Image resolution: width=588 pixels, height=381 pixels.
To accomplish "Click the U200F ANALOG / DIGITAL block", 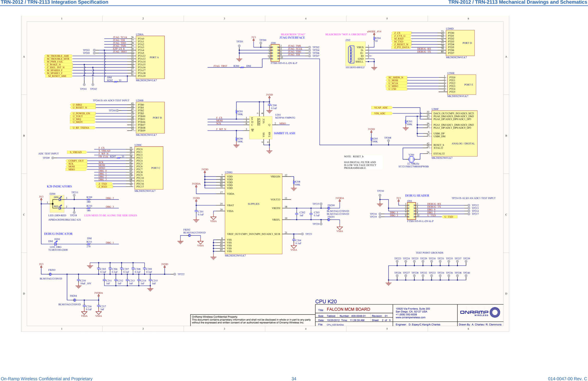I will (454, 133).
